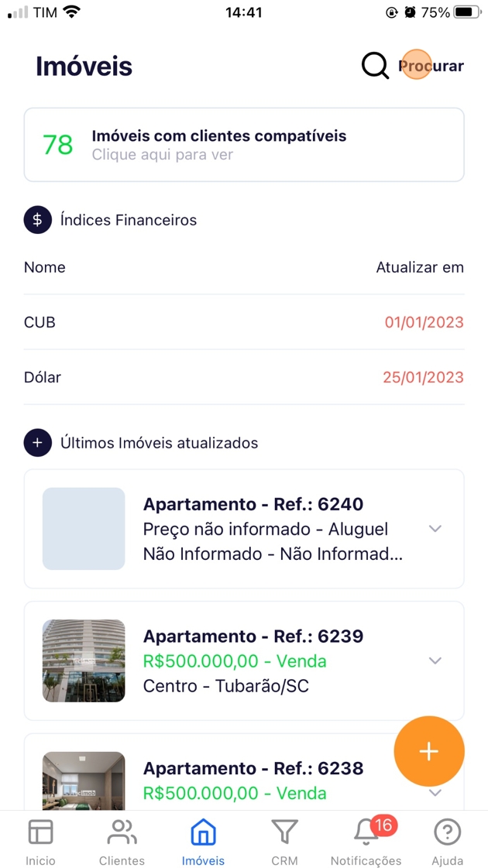
Task: Tap the Dólar index row date 25/01/2023
Action: click(423, 377)
